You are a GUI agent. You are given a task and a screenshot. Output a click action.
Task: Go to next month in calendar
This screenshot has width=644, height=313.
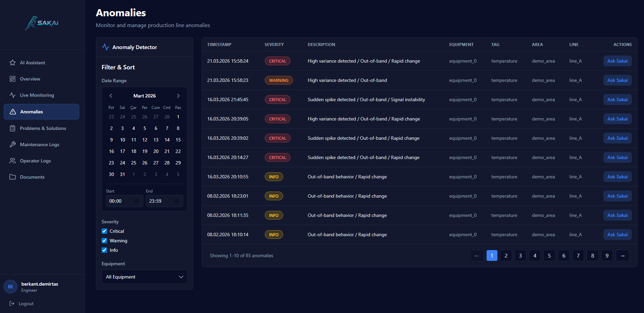tap(178, 96)
